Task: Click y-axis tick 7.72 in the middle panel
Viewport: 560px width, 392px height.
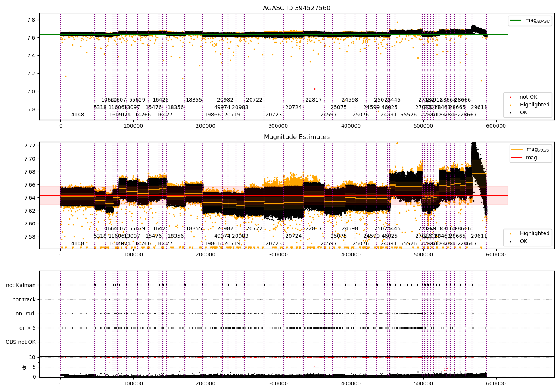Action: coord(30,146)
